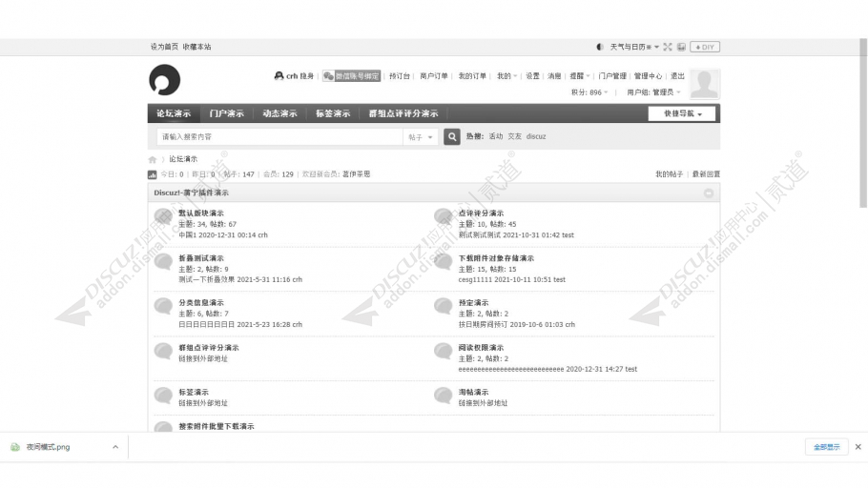868x488 pixels.
Task: Click the 设为首页 link
Action: click(164, 47)
